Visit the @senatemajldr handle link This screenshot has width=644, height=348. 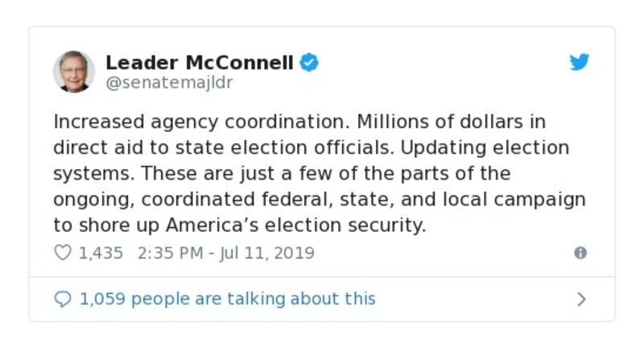pyautogui.click(x=169, y=83)
